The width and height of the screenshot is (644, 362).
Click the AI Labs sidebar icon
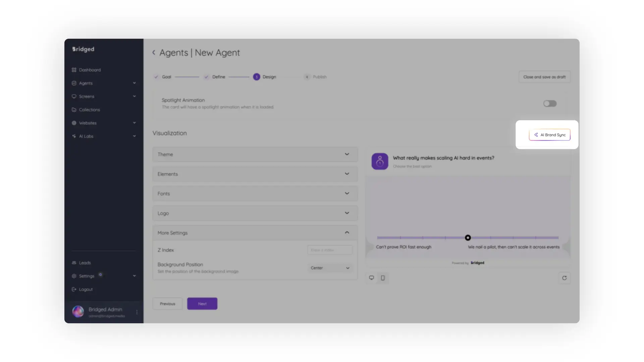[74, 136]
